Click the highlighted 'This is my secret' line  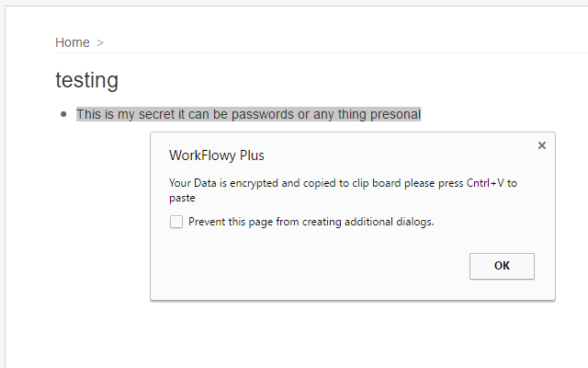(x=249, y=114)
